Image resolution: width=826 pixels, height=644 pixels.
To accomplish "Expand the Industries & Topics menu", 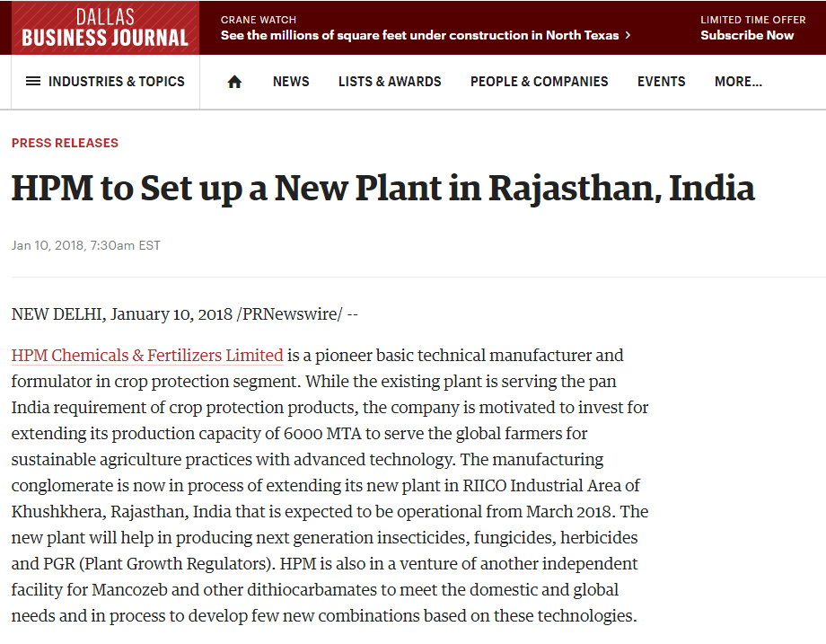I will [105, 82].
